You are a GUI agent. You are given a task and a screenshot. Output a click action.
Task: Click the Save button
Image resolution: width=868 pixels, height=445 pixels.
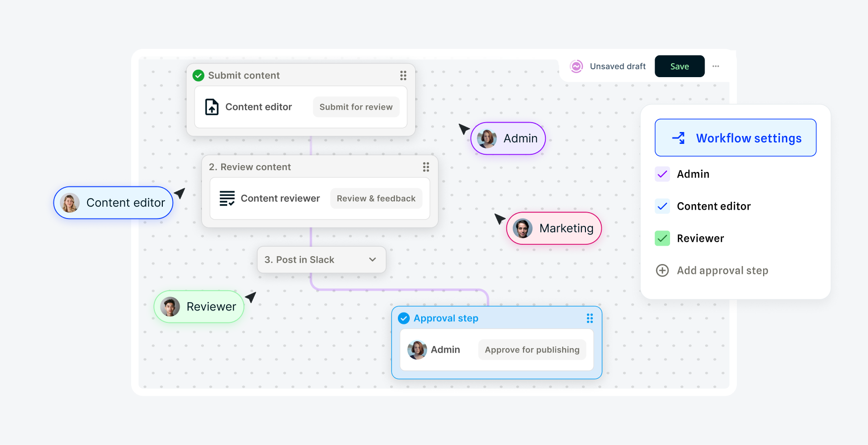[679, 66]
